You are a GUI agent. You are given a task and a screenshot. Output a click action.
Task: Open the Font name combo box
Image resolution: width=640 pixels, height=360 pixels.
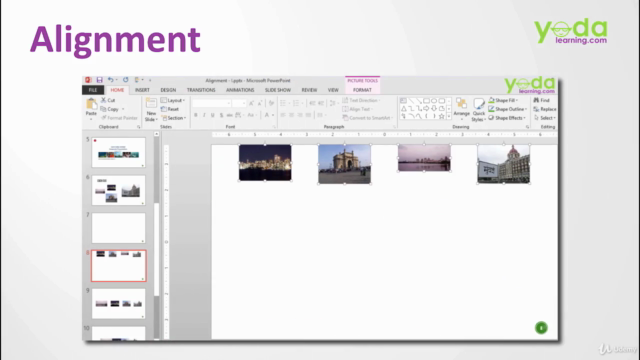tap(212, 103)
